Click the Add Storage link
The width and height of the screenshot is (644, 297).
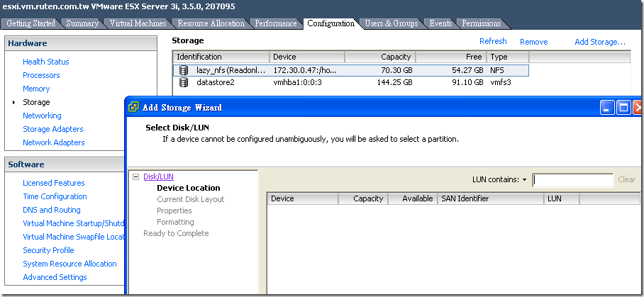pos(599,42)
